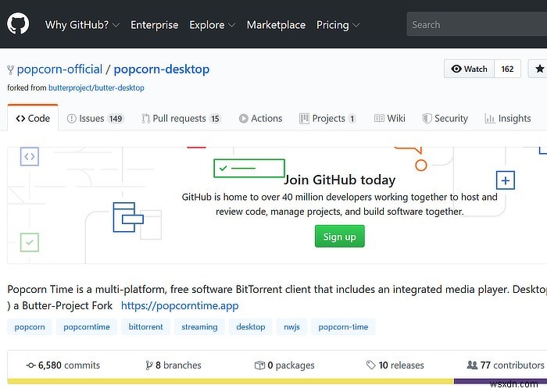The image size is (547, 392).
Task: View the 0 packages link
Action: [284, 365]
